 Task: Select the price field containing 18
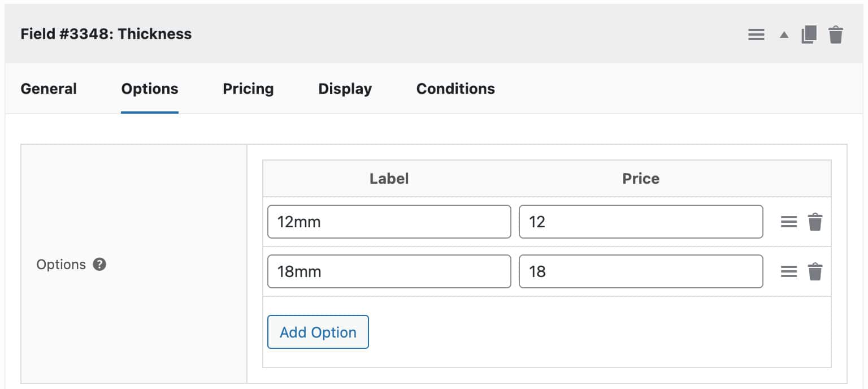click(x=640, y=271)
